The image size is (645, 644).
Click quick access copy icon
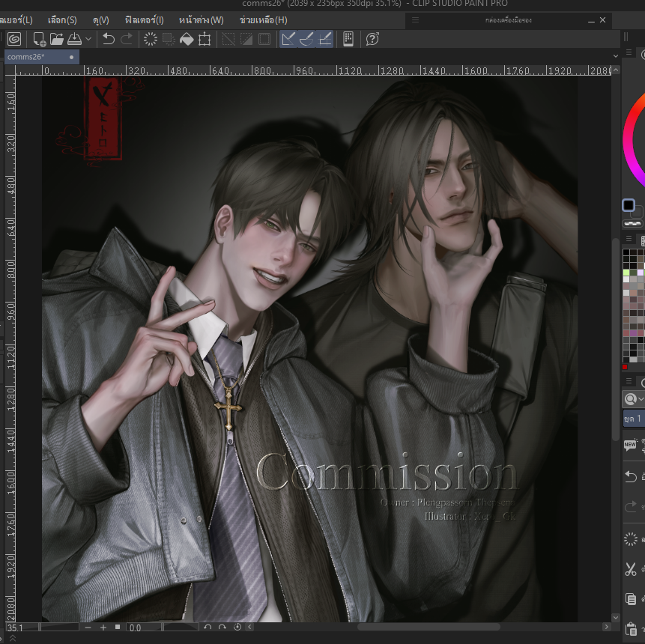[631, 599]
